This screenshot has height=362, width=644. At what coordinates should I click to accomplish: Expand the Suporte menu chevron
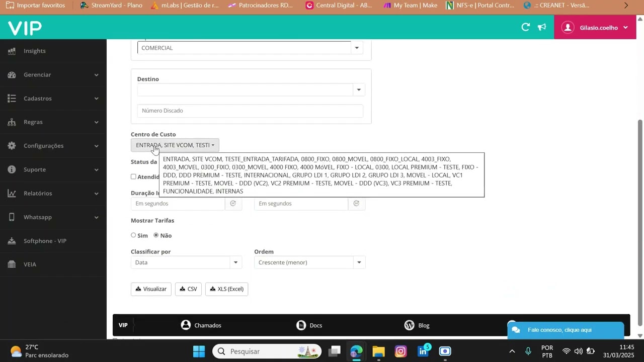[x=96, y=169]
